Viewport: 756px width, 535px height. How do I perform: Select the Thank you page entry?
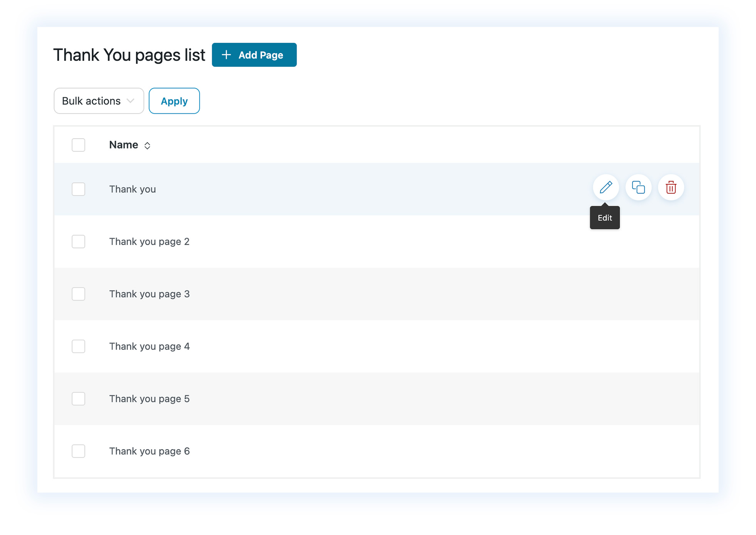point(132,189)
